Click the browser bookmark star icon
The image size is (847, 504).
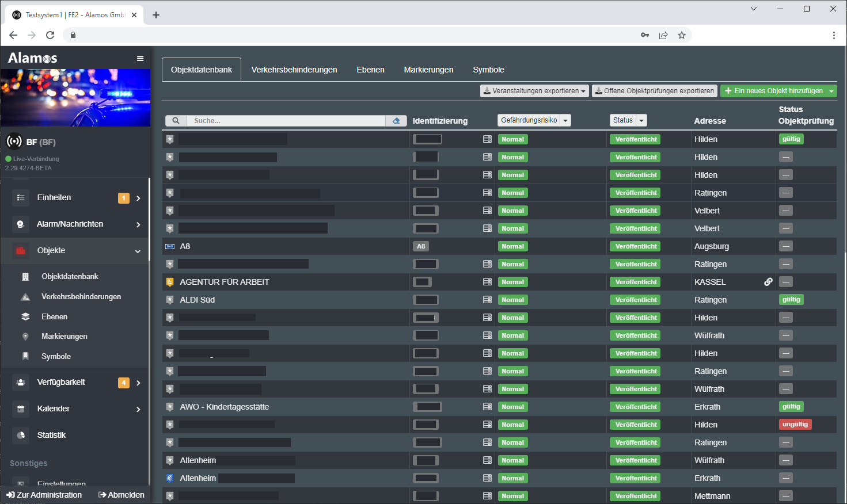pos(682,35)
